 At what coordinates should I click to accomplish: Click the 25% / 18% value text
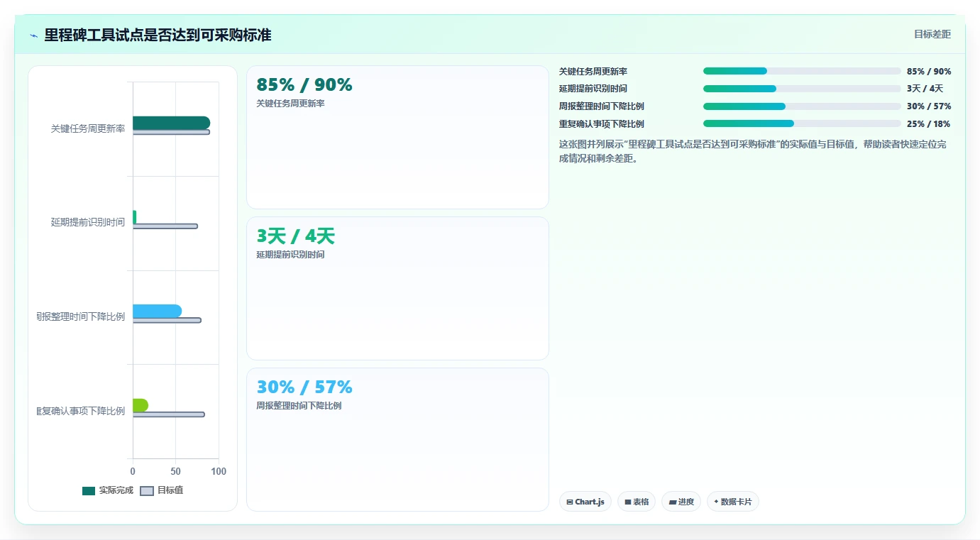coord(929,124)
